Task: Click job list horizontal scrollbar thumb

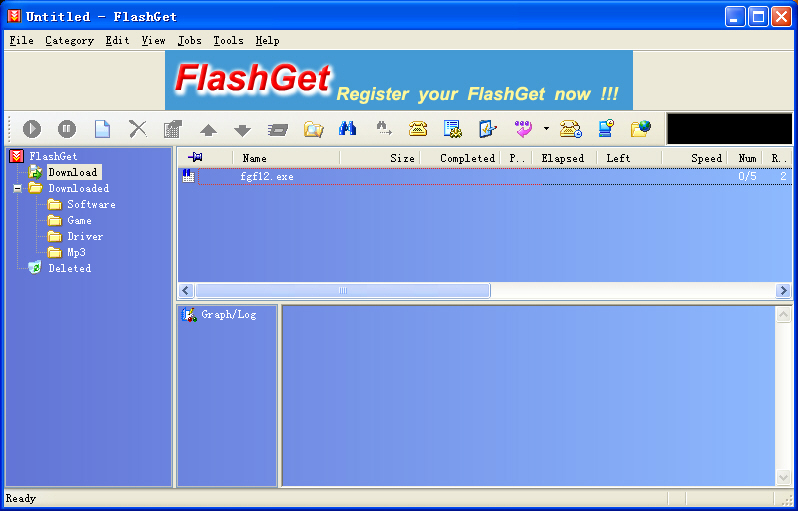Action: tap(343, 291)
